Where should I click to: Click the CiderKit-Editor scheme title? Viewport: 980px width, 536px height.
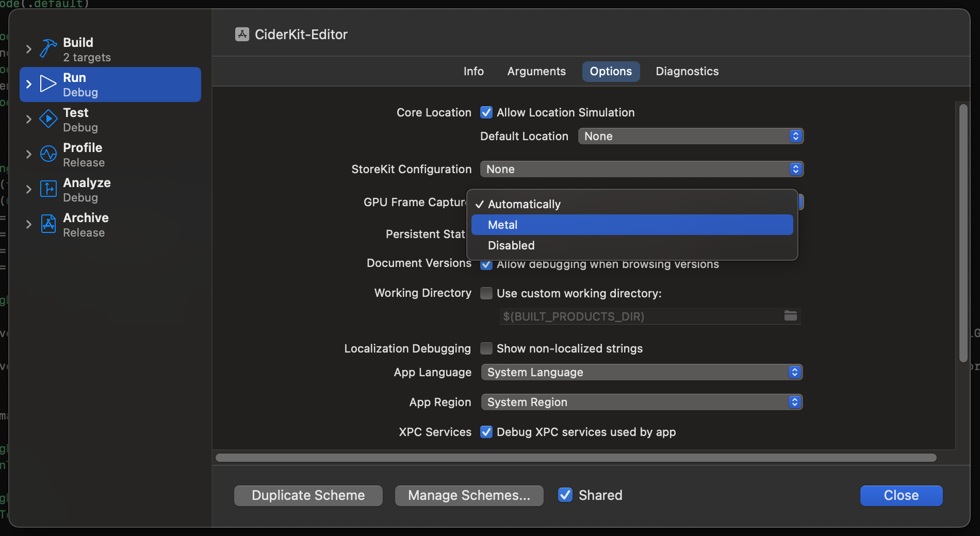tap(301, 34)
